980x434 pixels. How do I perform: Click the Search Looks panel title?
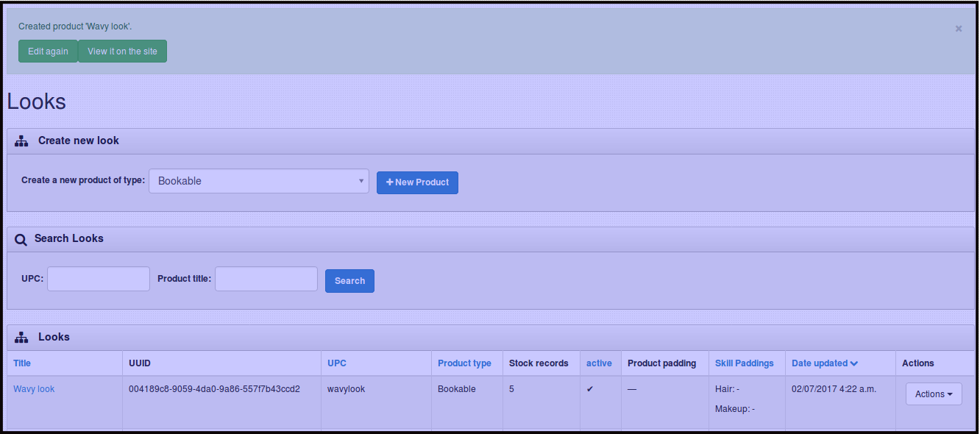click(69, 238)
